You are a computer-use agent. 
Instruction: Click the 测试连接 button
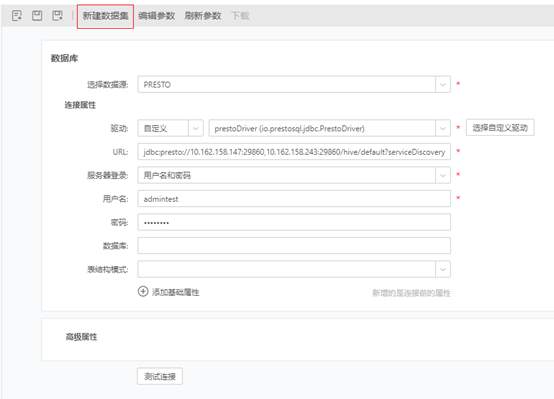[160, 376]
